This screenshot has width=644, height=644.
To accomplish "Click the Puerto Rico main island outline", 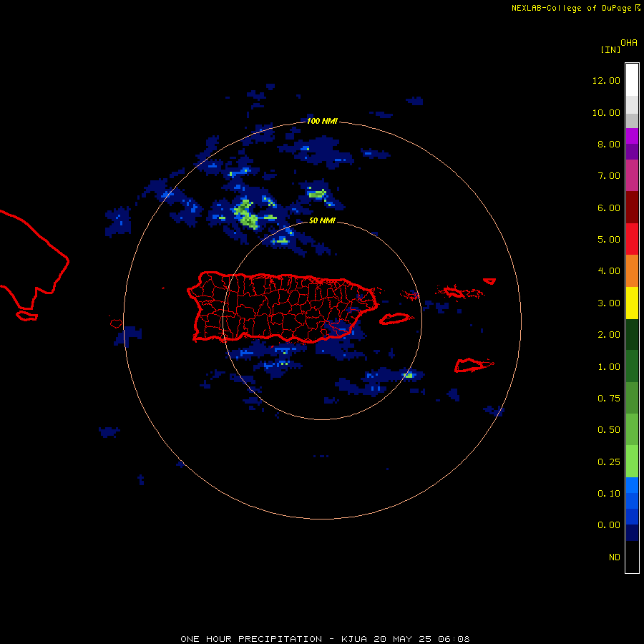I will (x=282, y=307).
